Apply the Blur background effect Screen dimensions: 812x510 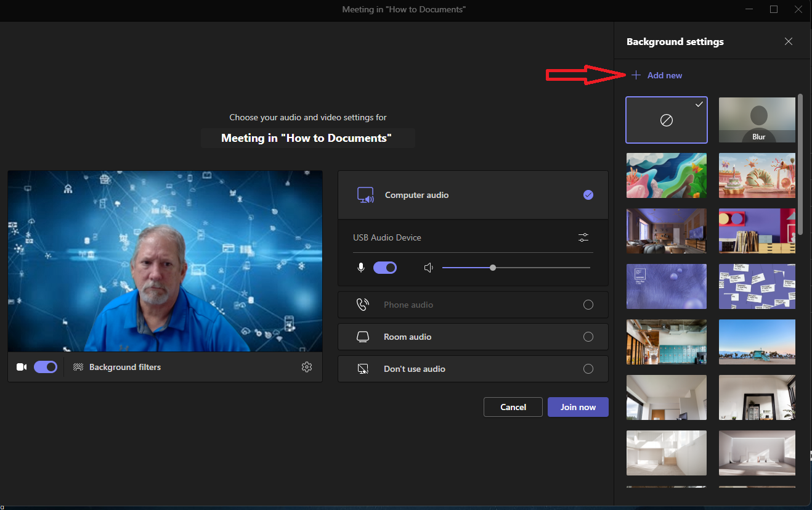pos(758,120)
